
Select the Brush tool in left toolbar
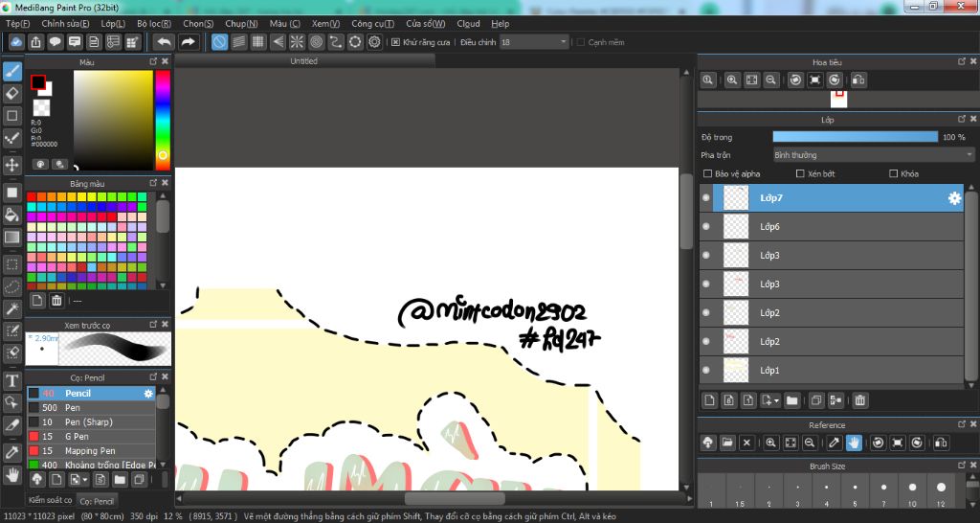click(11, 71)
